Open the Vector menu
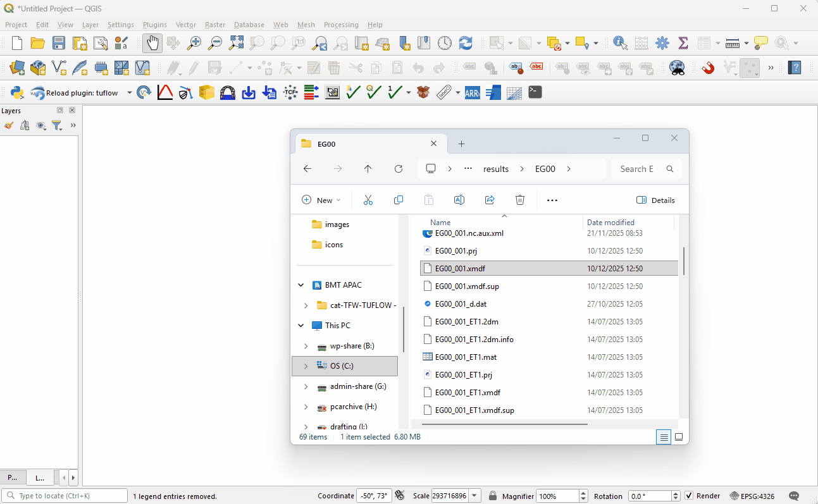Image resolution: width=818 pixels, height=504 pixels. click(x=185, y=25)
